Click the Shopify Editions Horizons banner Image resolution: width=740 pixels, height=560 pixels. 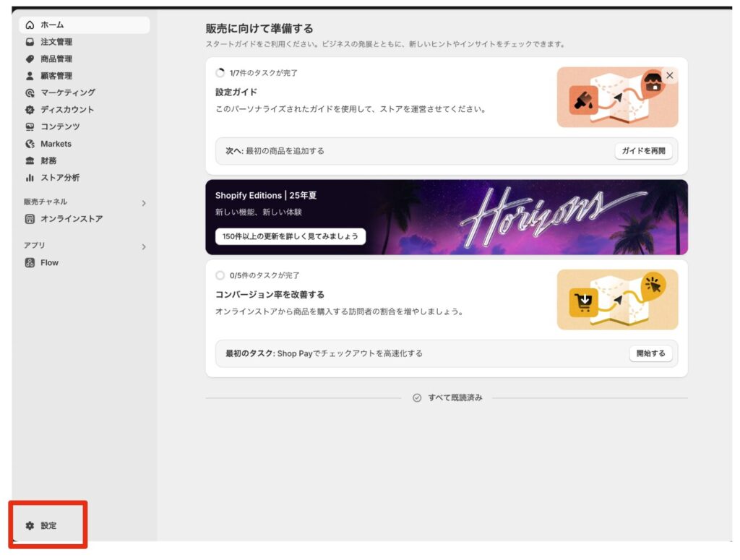447,217
